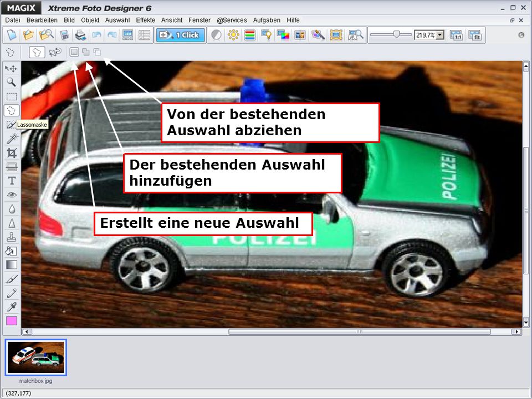Open the brightness sun icon tool
This screenshot has height=399, width=532.
pos(233,35)
